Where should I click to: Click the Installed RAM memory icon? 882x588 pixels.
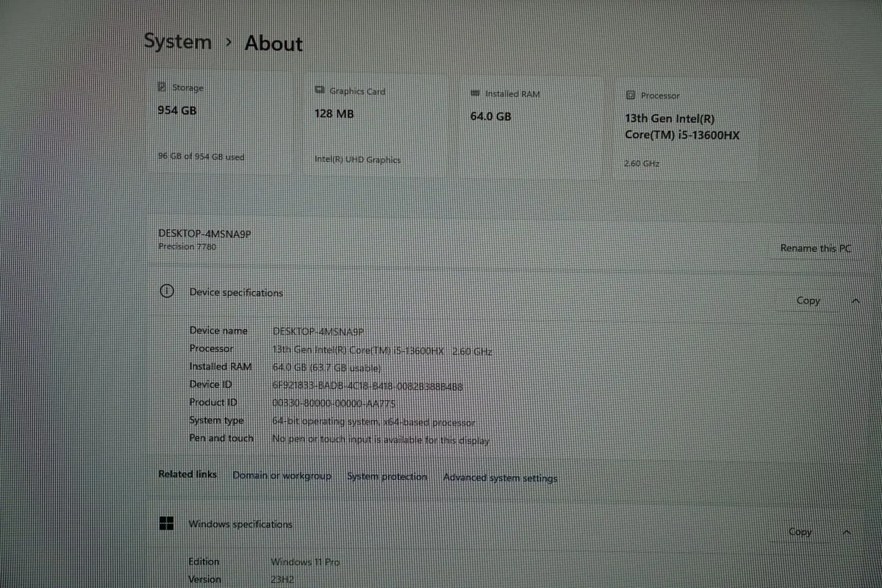[x=476, y=93]
